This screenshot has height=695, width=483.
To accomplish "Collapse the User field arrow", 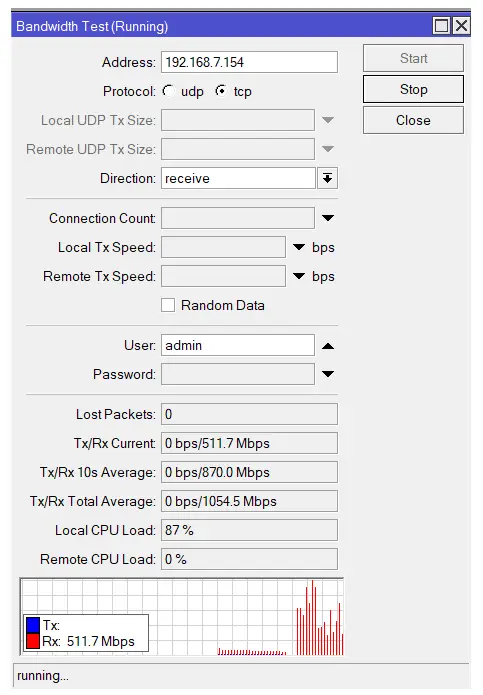I will coord(328,346).
